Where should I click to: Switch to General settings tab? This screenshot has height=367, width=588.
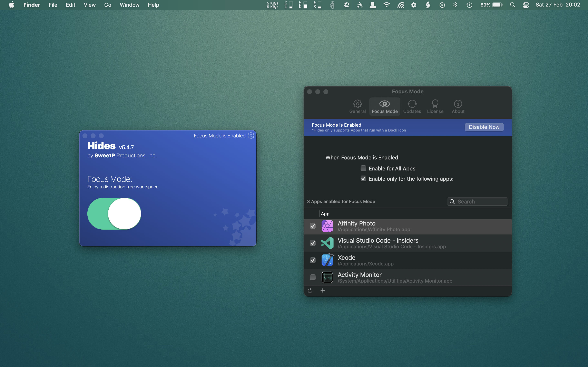357,106
